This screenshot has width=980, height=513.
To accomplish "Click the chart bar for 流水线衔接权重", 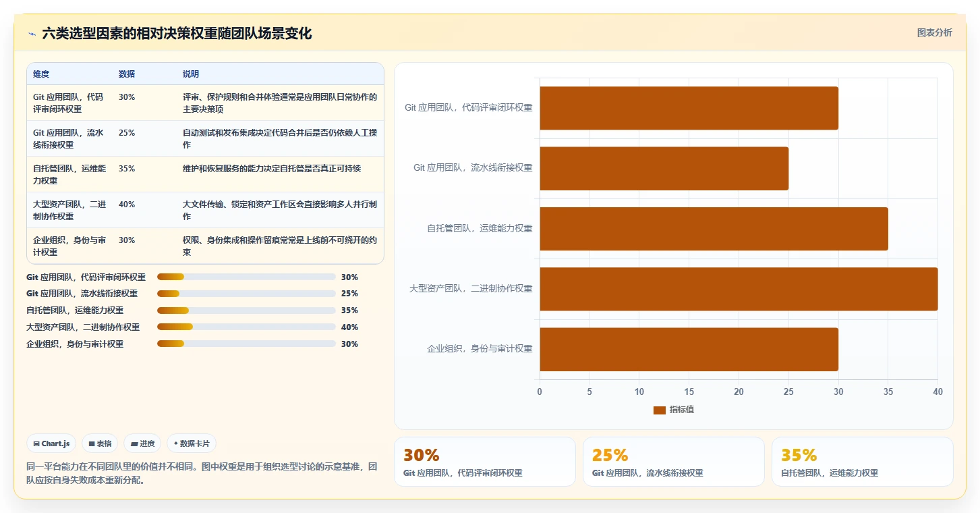I will point(664,168).
